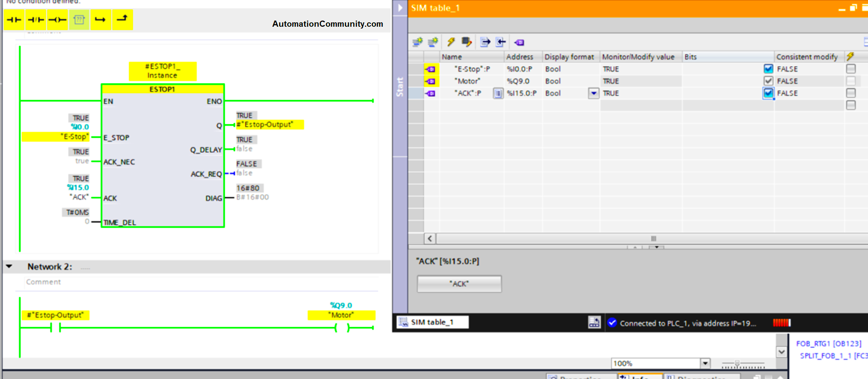This screenshot has height=379, width=868.
Task: Open the 100% zoom level dropdown
Action: (705, 363)
